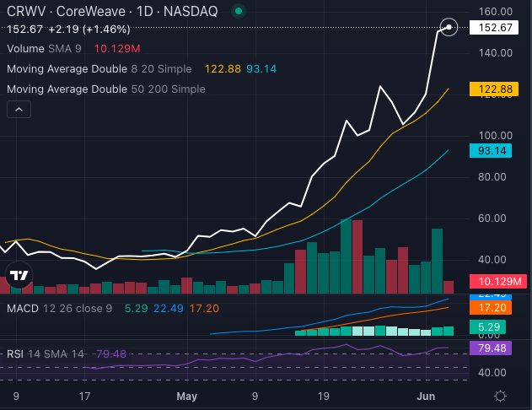Click the MACD 12 26 close 9 legend

tap(59, 309)
